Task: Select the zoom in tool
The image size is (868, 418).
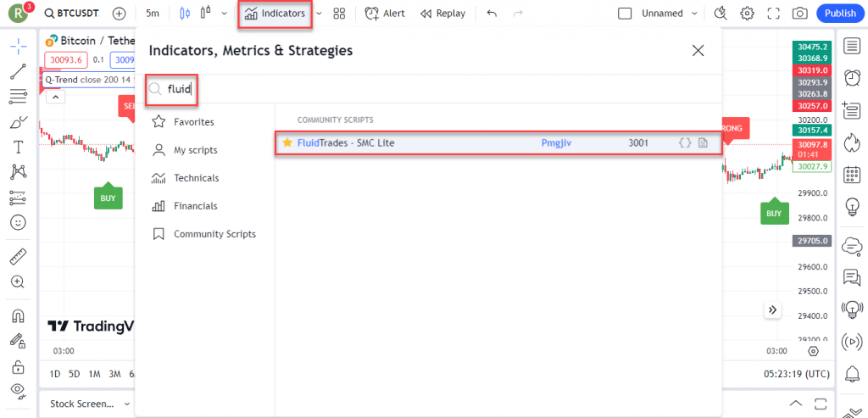Action: pyautogui.click(x=19, y=281)
